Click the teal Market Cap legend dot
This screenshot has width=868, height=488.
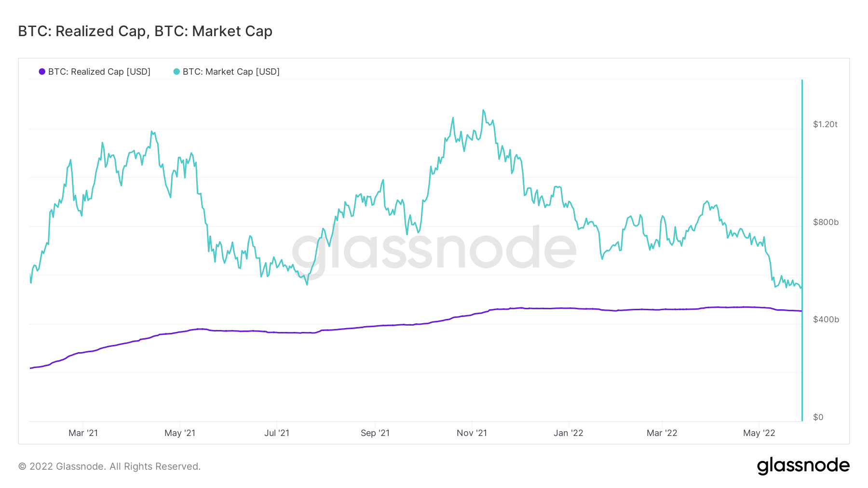pyautogui.click(x=176, y=72)
